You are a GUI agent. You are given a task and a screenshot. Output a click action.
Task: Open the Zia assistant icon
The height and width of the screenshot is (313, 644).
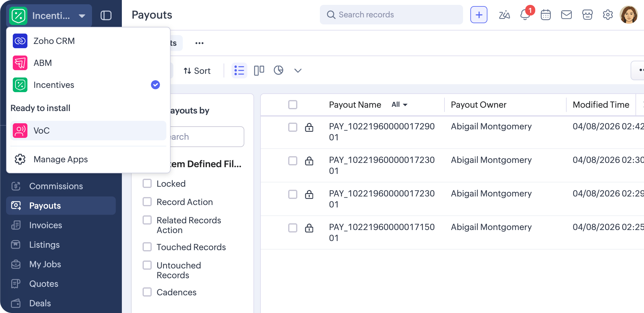click(x=504, y=15)
